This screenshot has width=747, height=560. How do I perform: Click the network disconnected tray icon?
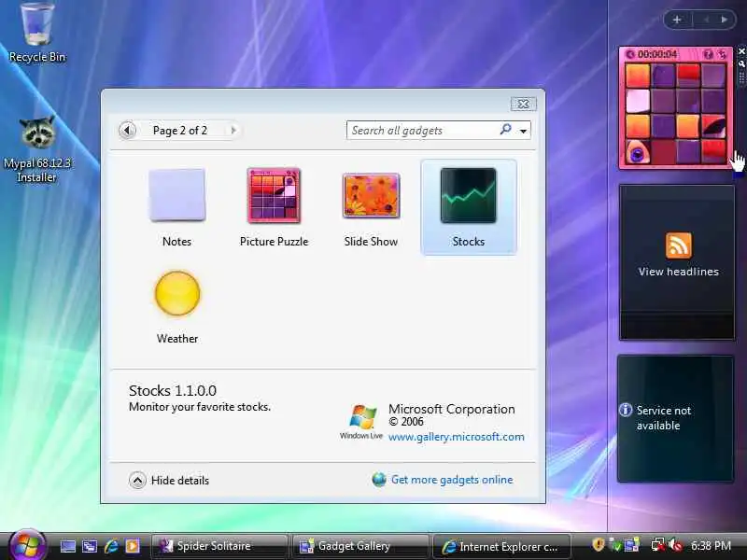658,545
